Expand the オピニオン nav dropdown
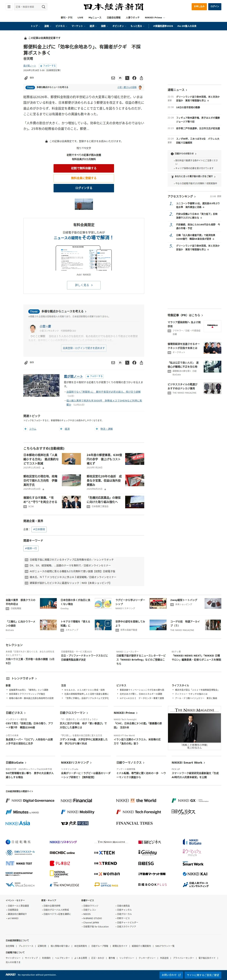Image resolution: width=227 pixels, height=980 pixels. point(120,26)
